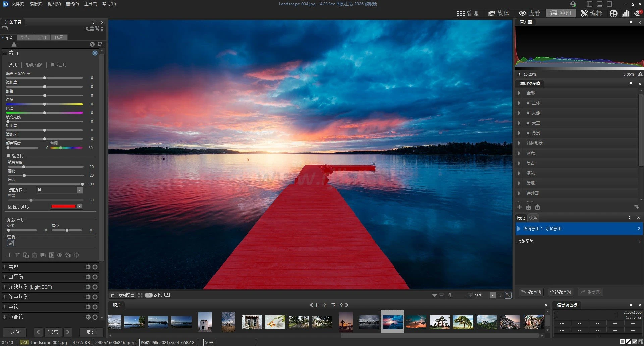The image size is (644, 346).
Task: Open the 工具(T) menu
Action: pos(90,4)
